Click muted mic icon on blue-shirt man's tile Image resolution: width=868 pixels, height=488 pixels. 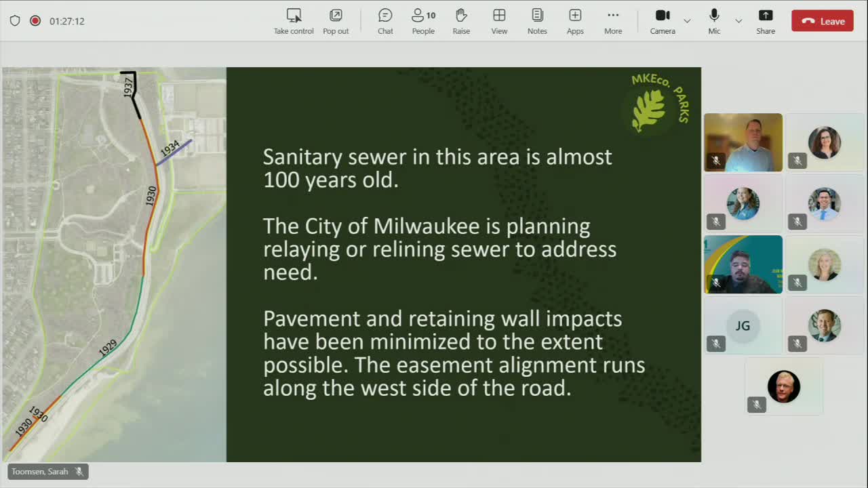(x=716, y=161)
